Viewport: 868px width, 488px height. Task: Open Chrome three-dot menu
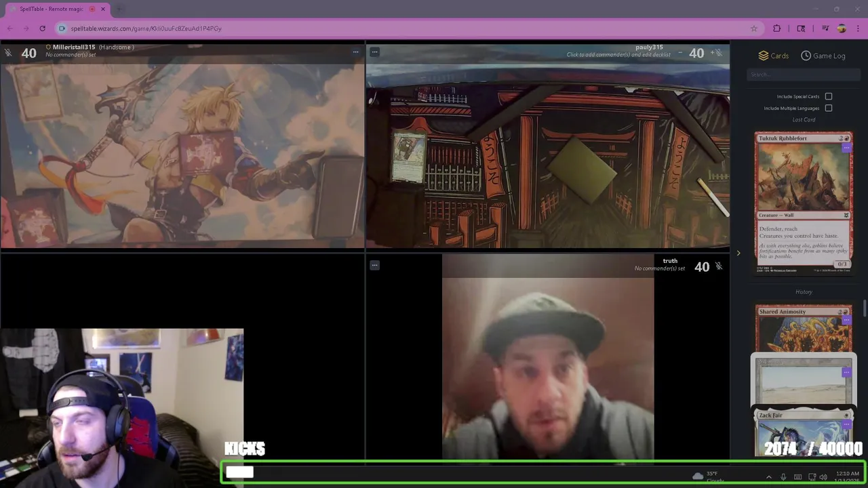(859, 28)
